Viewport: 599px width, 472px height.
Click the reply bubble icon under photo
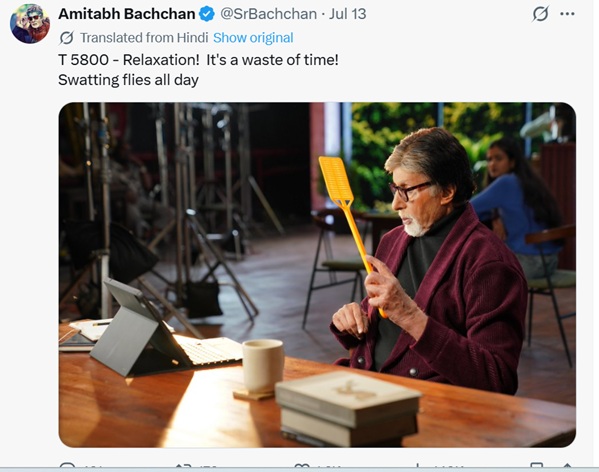pos(68,466)
